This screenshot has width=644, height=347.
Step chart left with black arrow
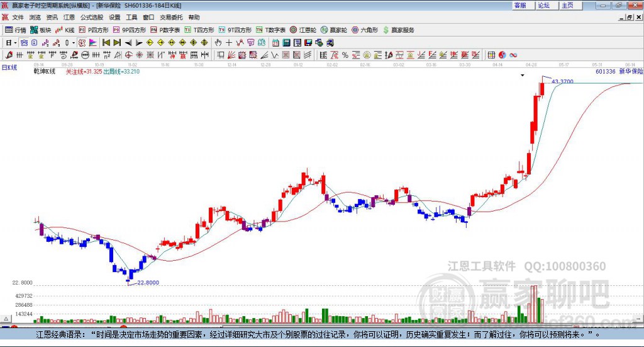[128, 43]
